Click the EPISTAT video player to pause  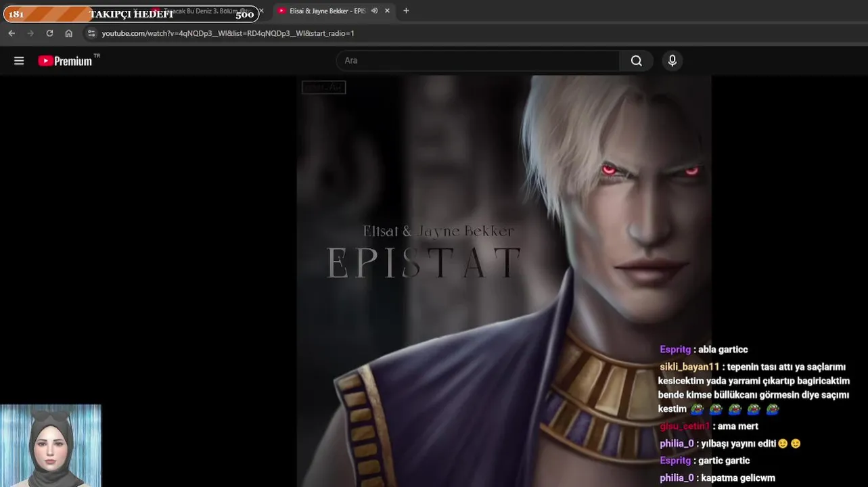(x=504, y=281)
